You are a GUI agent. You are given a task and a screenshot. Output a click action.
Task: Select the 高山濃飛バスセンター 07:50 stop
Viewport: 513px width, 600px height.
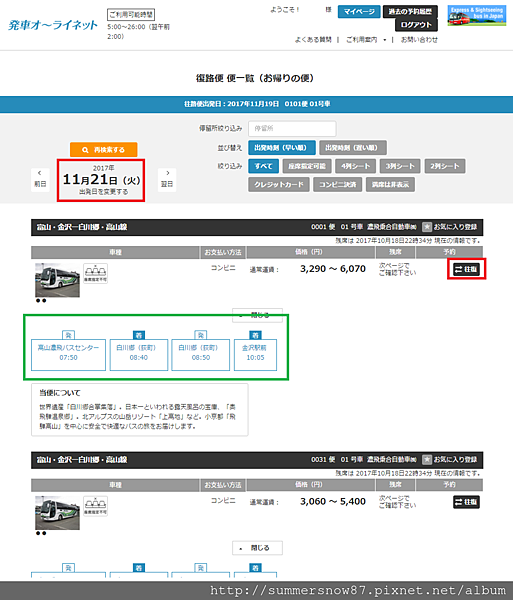[x=68, y=354]
